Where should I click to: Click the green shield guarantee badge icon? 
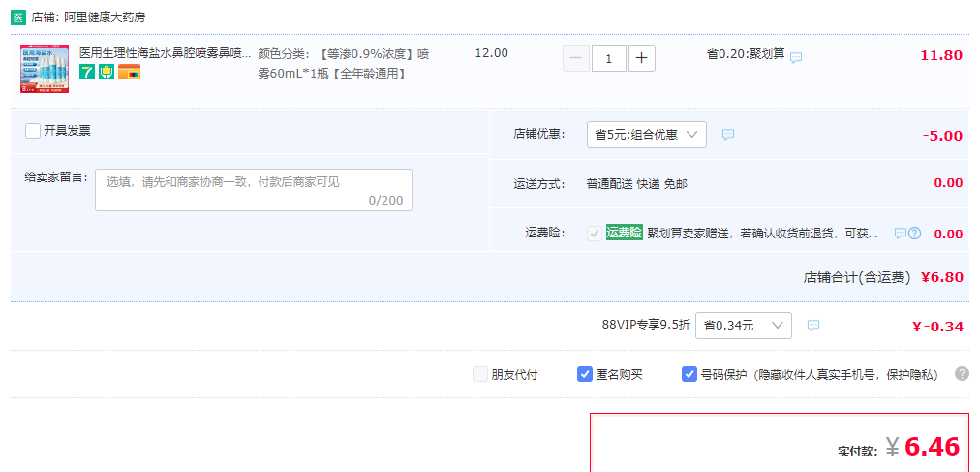107,73
